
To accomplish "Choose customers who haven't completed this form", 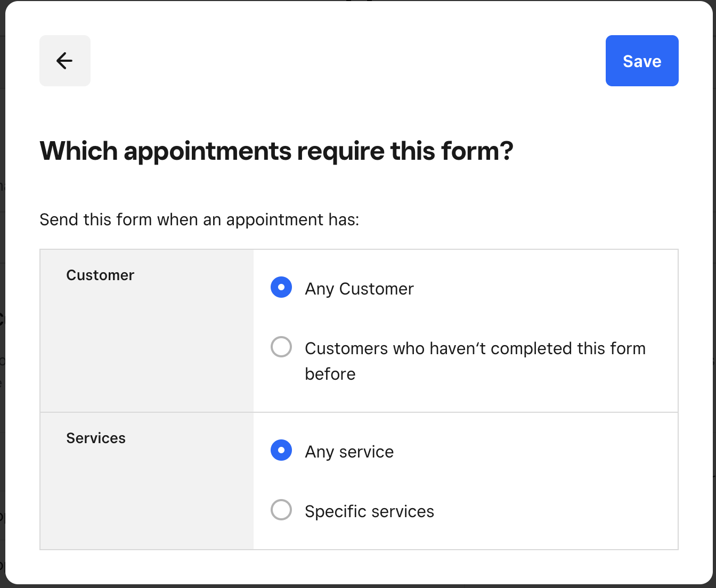I will click(281, 347).
